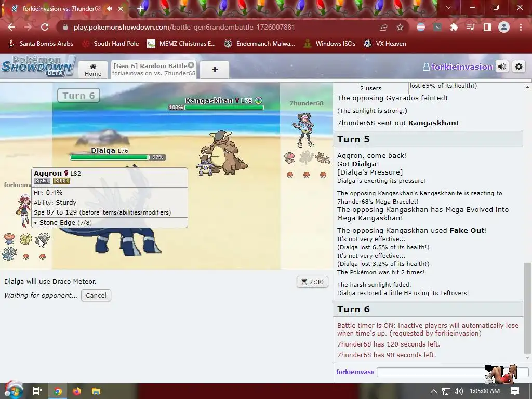Viewport: 532px width, 399px height.
Task: Open Chrome three-dot menu
Action: tap(521, 27)
